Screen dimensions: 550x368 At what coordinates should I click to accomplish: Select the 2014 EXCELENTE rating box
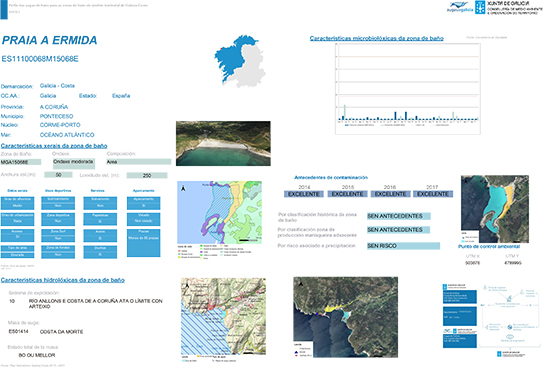click(x=304, y=194)
